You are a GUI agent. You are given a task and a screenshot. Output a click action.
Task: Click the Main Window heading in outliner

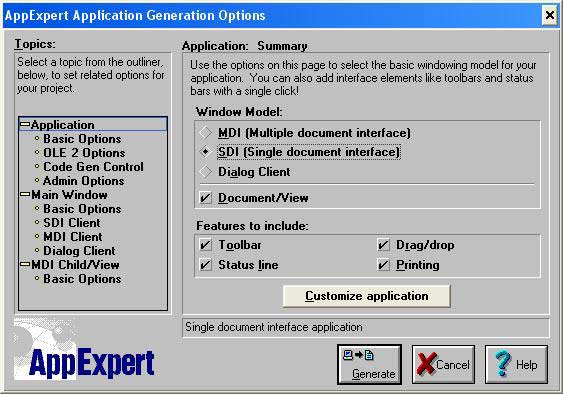(69, 195)
